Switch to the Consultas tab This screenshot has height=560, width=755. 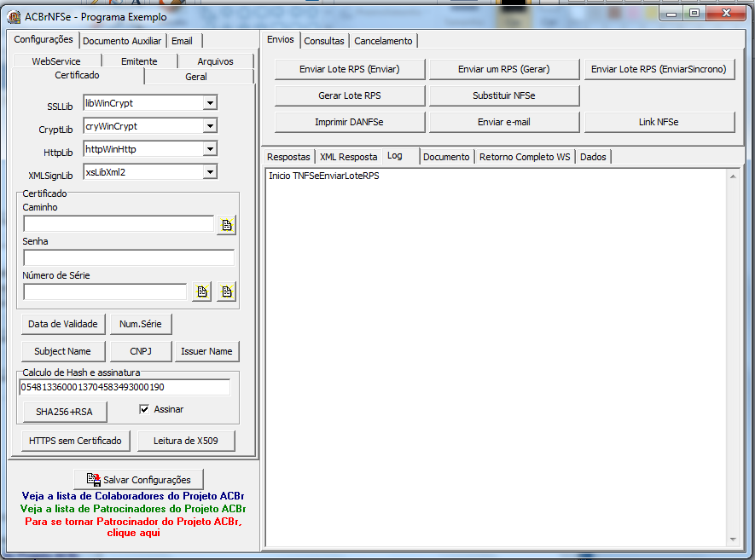click(324, 41)
